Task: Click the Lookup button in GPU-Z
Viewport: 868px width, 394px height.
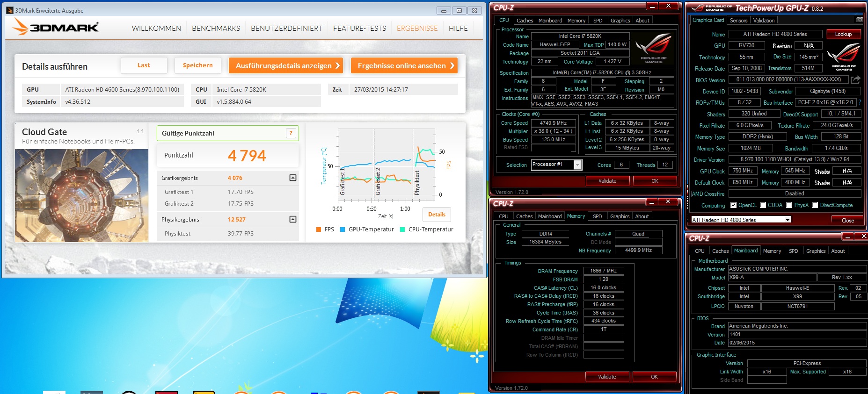Action: [x=843, y=34]
